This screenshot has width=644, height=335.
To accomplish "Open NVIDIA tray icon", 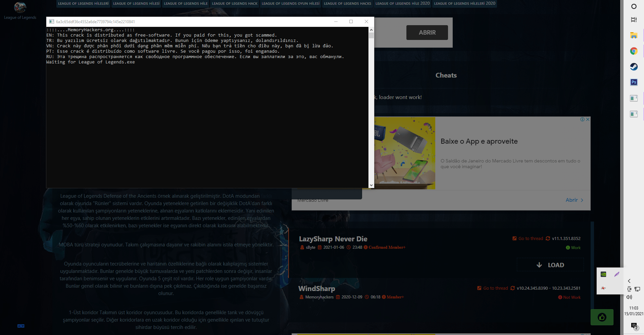I will [x=603, y=274].
